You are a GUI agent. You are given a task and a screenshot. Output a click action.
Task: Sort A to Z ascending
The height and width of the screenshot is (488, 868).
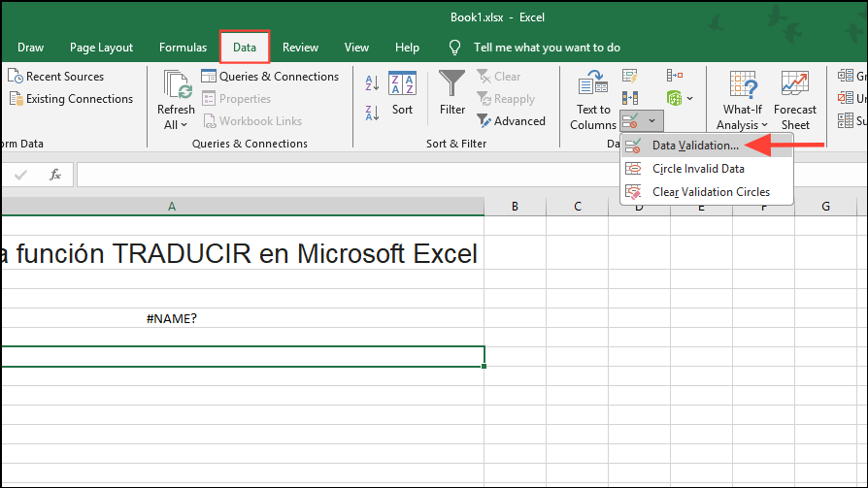pyautogui.click(x=372, y=83)
